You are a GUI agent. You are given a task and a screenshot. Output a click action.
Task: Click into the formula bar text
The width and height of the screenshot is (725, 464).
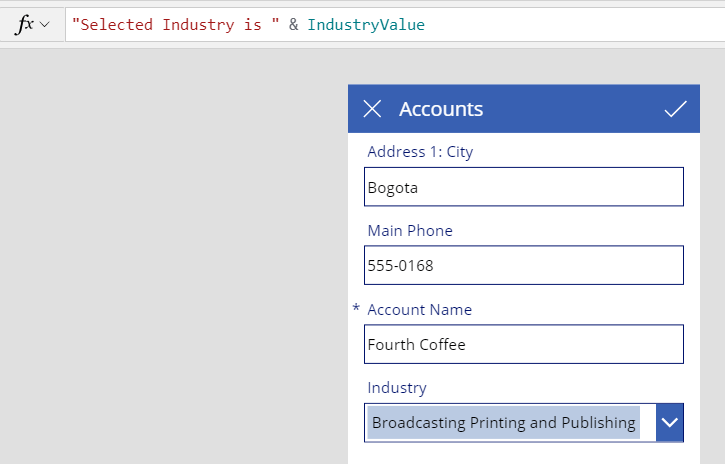click(x=395, y=24)
